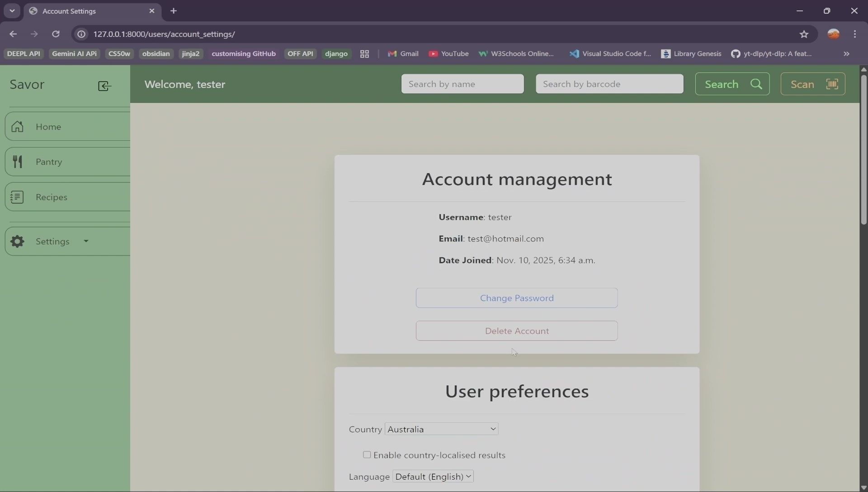Bookmark the page with the star icon
868x492 pixels.
(x=804, y=34)
